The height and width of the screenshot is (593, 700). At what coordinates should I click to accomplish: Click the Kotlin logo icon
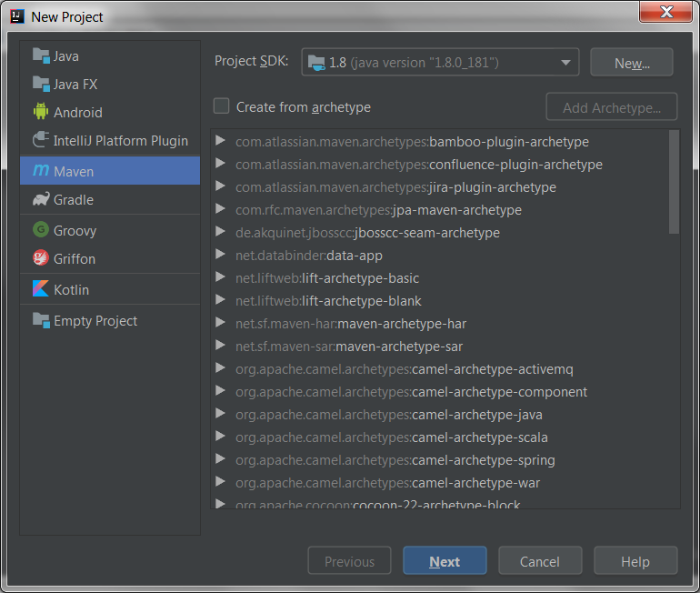click(x=41, y=288)
